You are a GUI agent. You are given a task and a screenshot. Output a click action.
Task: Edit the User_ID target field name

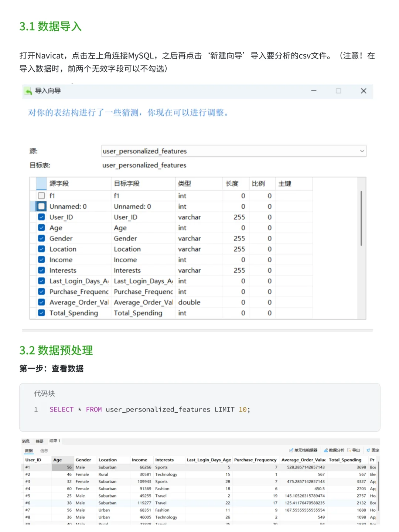click(x=143, y=217)
